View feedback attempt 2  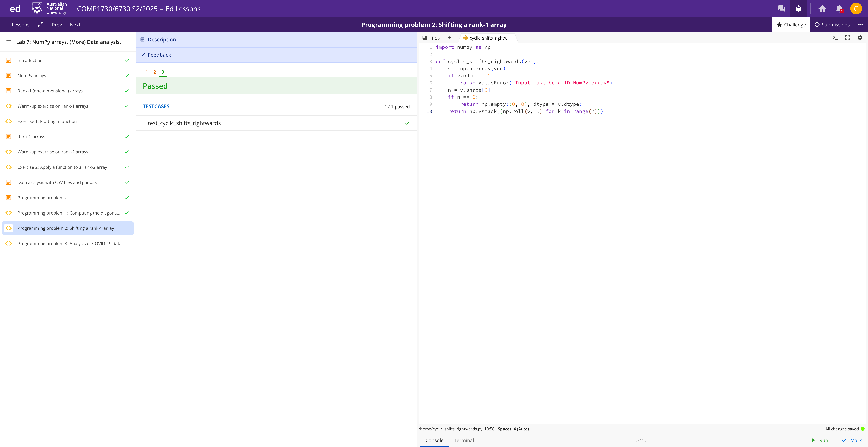[x=155, y=72]
